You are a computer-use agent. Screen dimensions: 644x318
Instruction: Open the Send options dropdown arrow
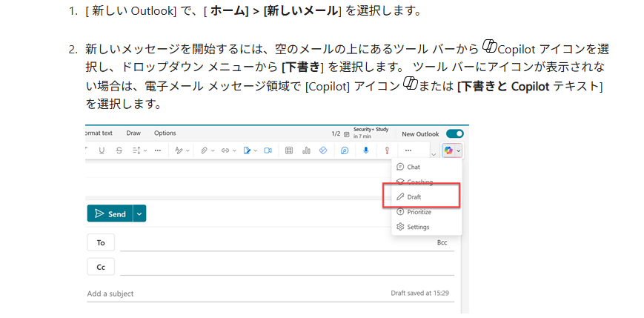139,213
